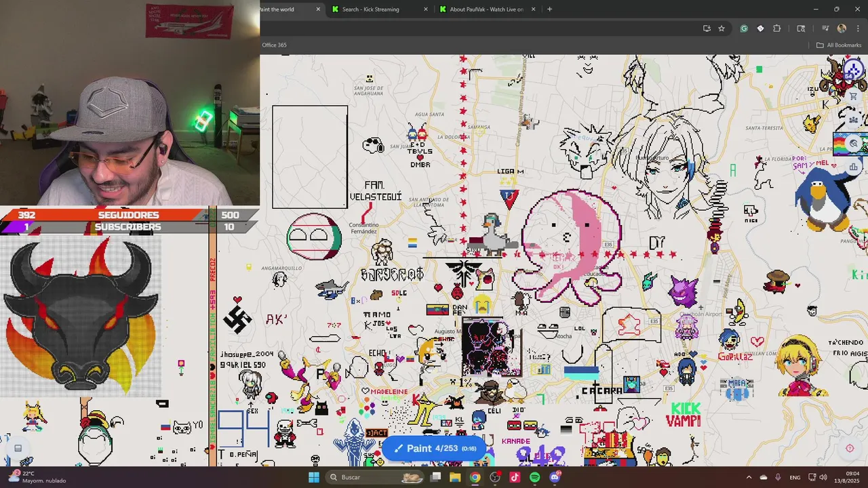Open Task View in taskbar
Viewport: 868px width, 488px height.
(436, 477)
